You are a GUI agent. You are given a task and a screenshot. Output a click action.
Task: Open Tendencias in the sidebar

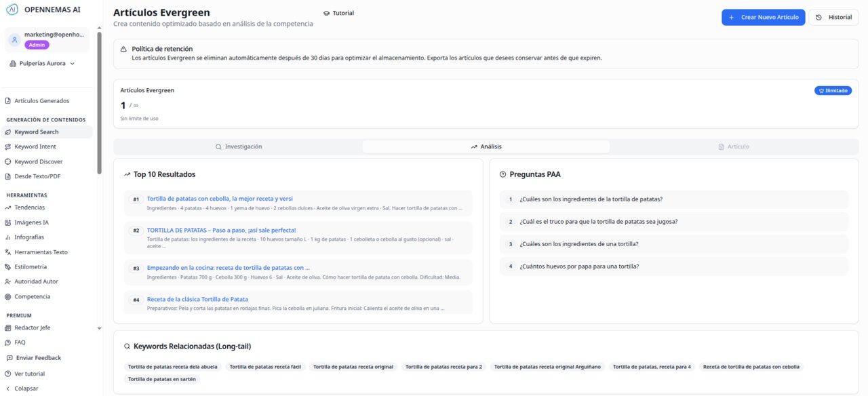29,207
